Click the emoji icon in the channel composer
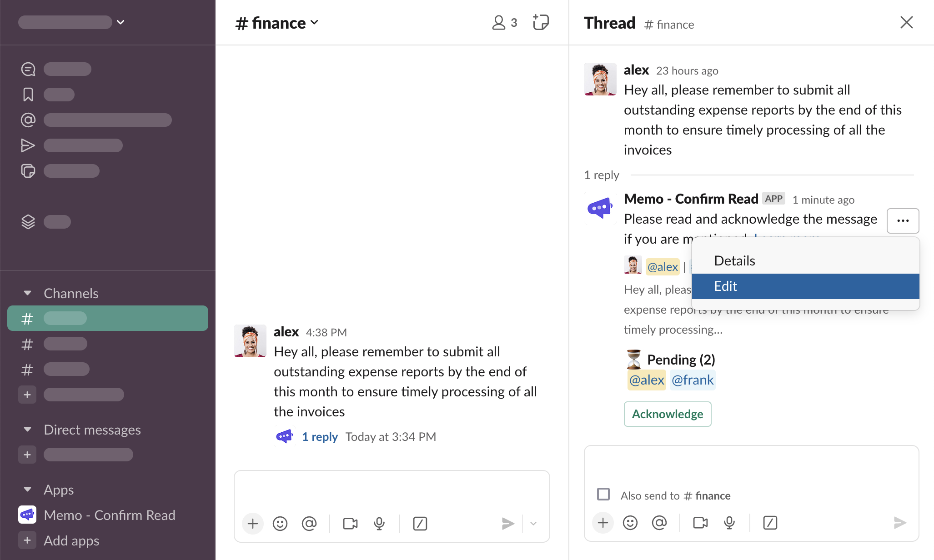This screenshot has height=560, width=934. point(280,524)
